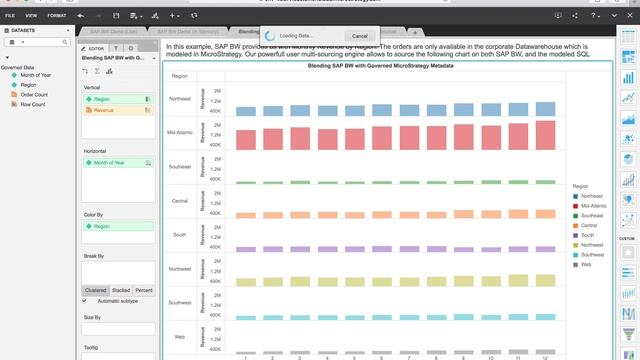This screenshot has width=640, height=360.
Task: Choose the Combo Chart visualization in the gallery
Action: click(x=628, y=180)
